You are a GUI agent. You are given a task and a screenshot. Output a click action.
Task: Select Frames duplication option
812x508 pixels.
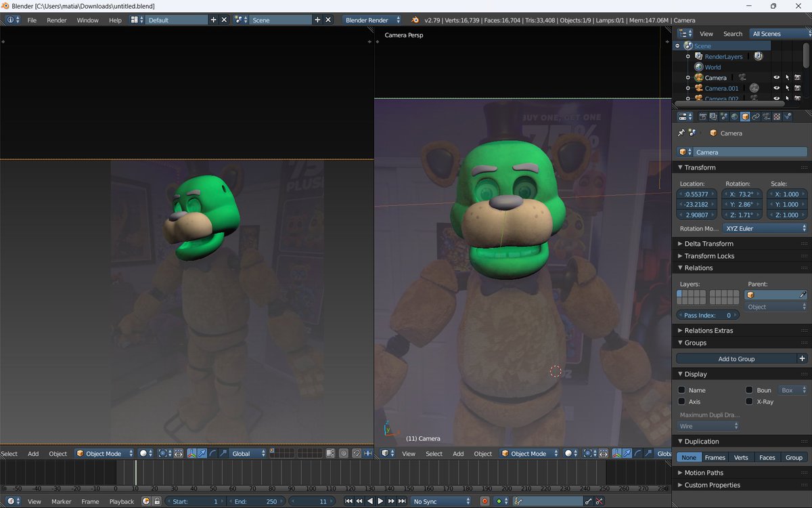[715, 457]
